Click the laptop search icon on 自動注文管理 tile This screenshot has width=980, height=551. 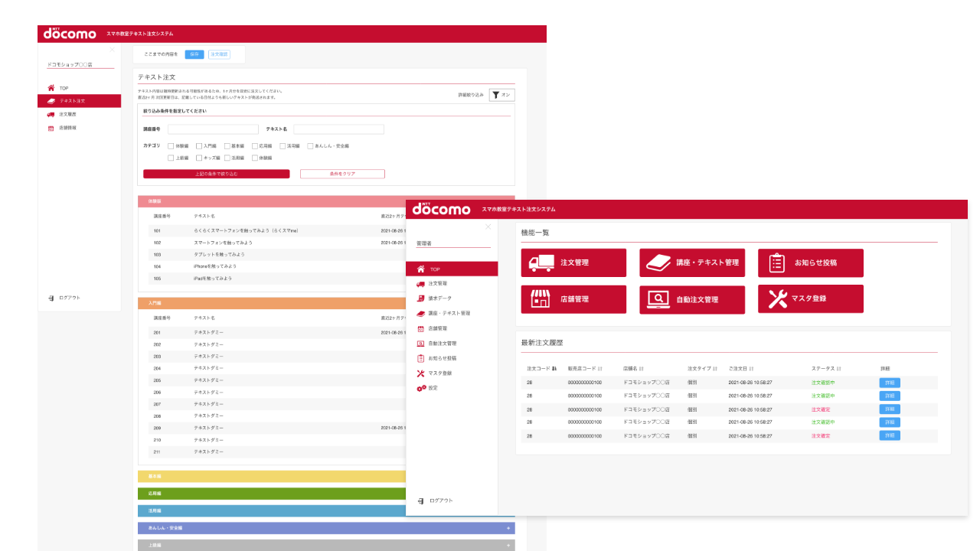point(658,299)
